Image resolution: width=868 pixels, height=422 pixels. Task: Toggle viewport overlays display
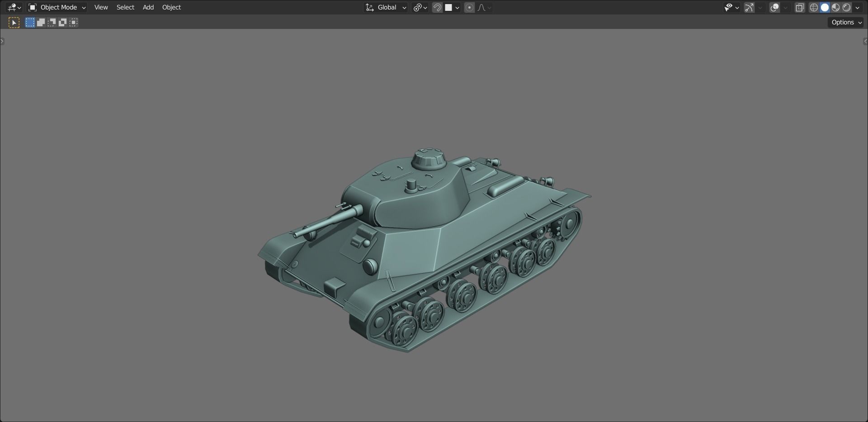coord(774,7)
